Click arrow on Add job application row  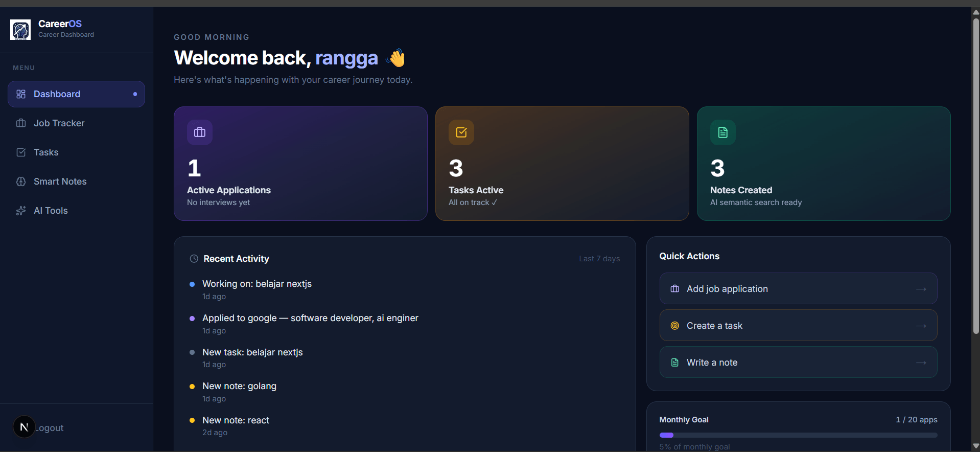tap(921, 289)
